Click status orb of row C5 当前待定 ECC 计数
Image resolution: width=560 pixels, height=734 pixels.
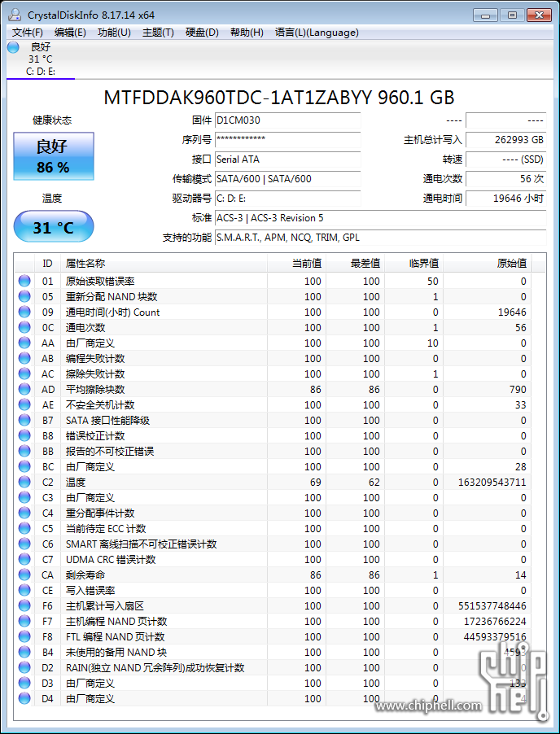click(x=24, y=528)
